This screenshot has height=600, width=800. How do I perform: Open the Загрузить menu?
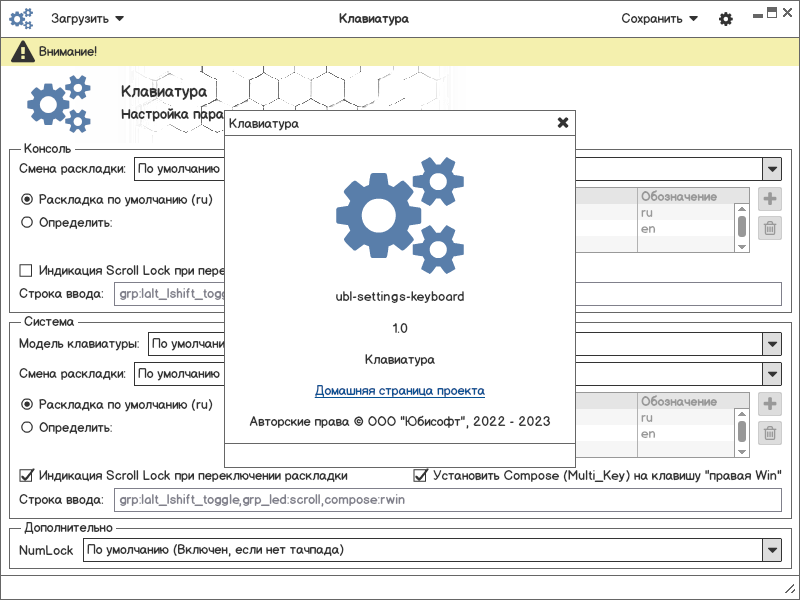[x=87, y=19]
